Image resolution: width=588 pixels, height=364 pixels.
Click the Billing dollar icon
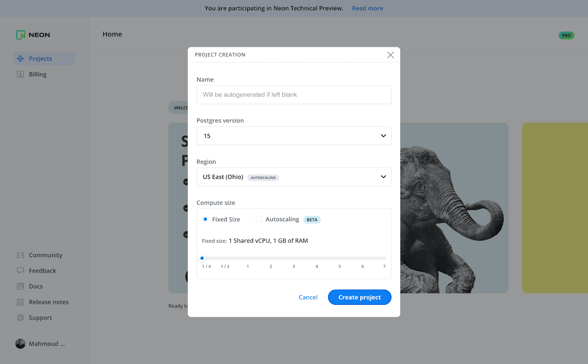[21, 74]
